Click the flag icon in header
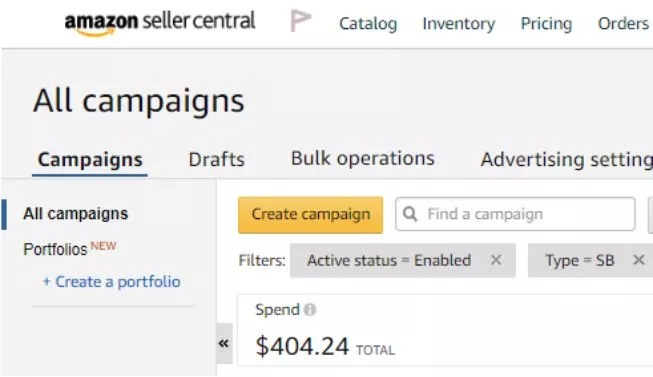 point(301,21)
